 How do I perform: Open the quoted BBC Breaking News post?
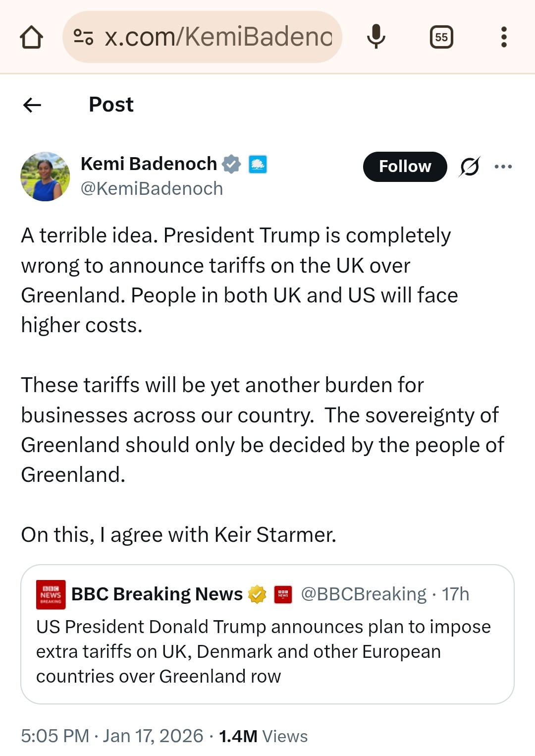point(267,652)
